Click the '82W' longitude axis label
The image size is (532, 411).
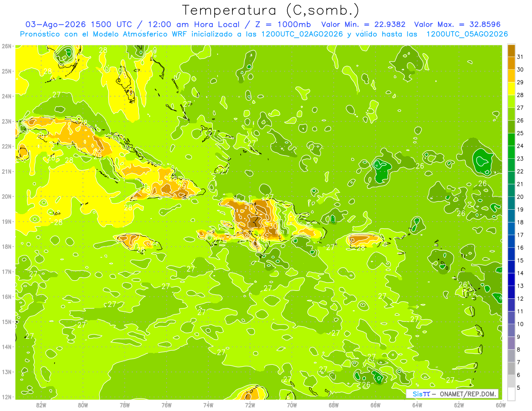pos(41,405)
